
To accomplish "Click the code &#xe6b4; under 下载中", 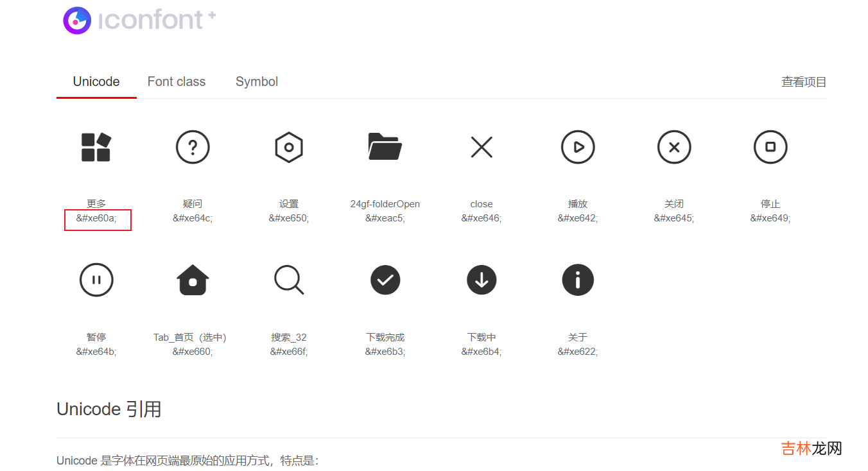I will point(482,352).
